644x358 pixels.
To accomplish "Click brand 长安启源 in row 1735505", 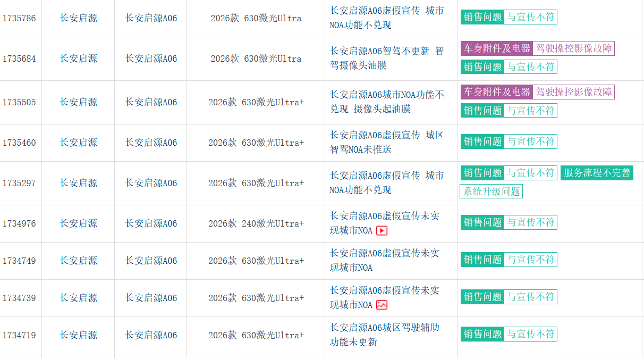I will 79,102.
